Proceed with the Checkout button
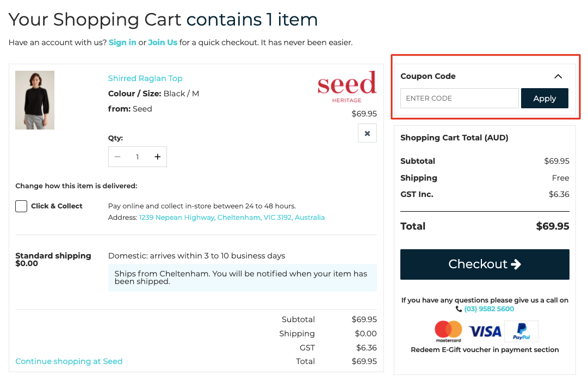Viewport: 588px width, 382px height. coord(485,264)
